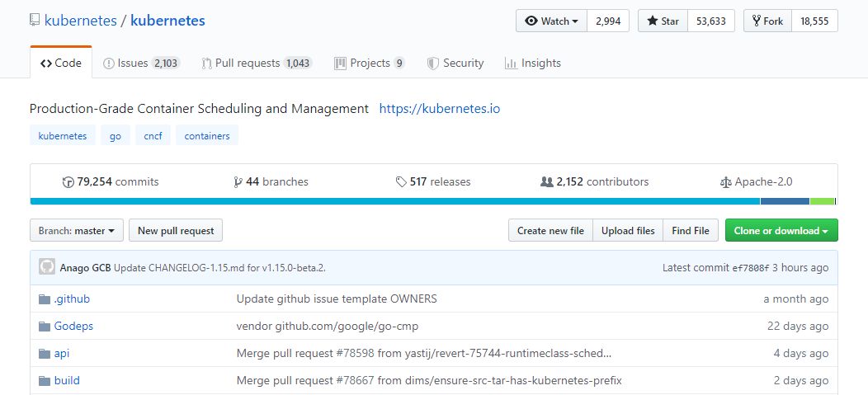Click the Create new file button
Viewport: 868px width, 395px height.
[x=550, y=231]
